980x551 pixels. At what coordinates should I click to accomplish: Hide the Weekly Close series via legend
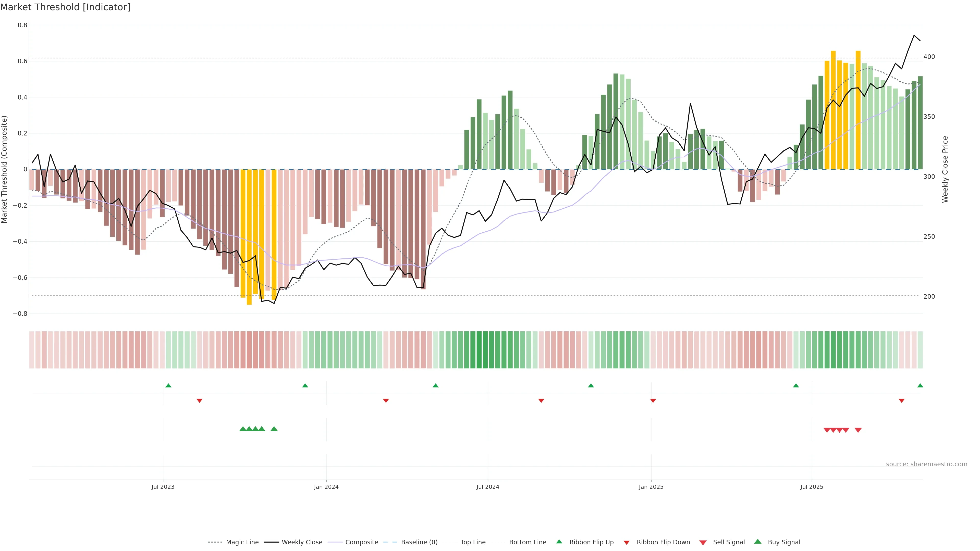(x=302, y=542)
